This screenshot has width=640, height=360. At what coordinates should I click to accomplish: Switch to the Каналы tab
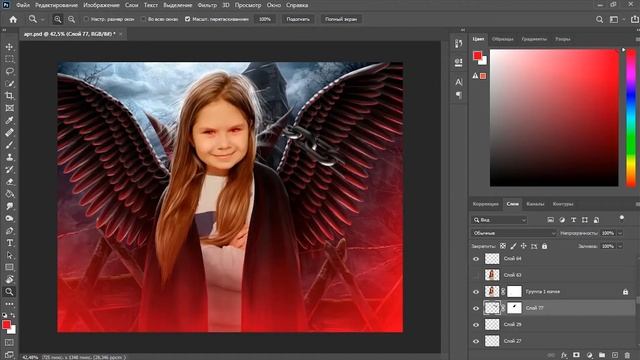535,204
